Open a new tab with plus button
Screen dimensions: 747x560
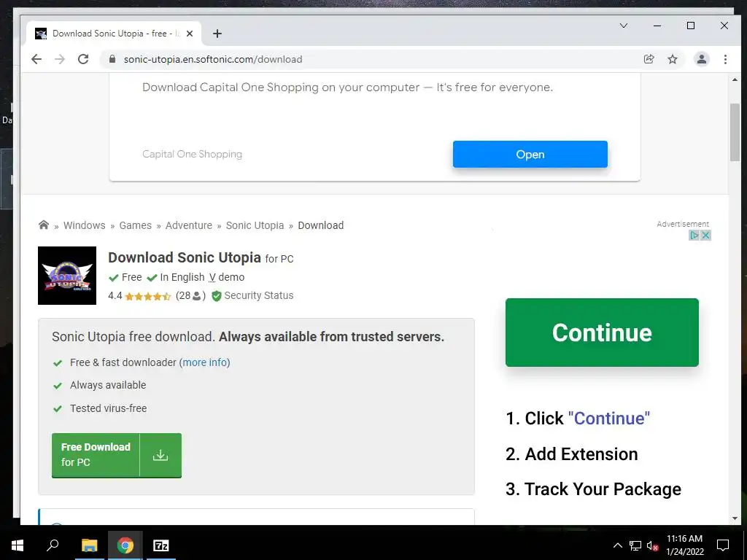(x=217, y=34)
